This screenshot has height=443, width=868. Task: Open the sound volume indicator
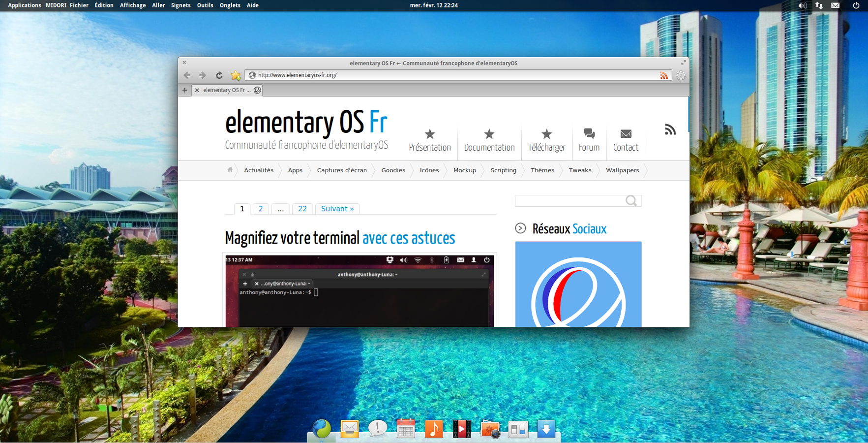(802, 5)
